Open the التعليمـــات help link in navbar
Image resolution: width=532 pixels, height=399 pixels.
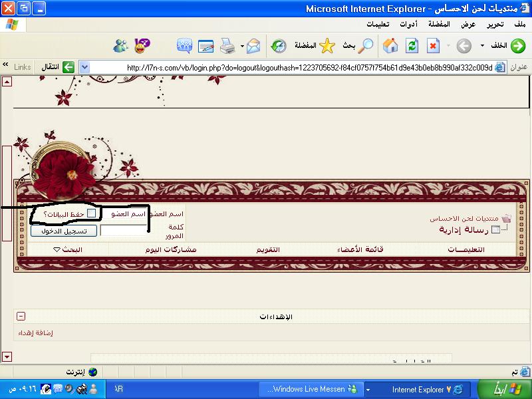[466, 250]
